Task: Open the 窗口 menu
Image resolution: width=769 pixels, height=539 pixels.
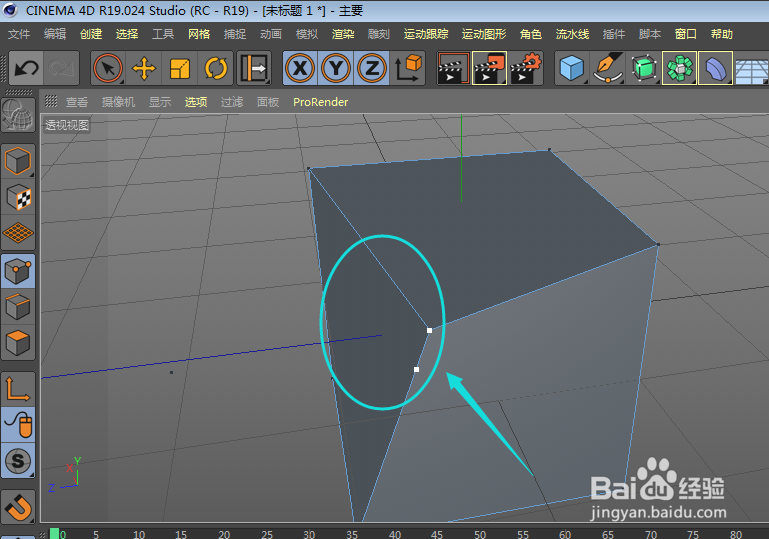Action: pos(686,34)
